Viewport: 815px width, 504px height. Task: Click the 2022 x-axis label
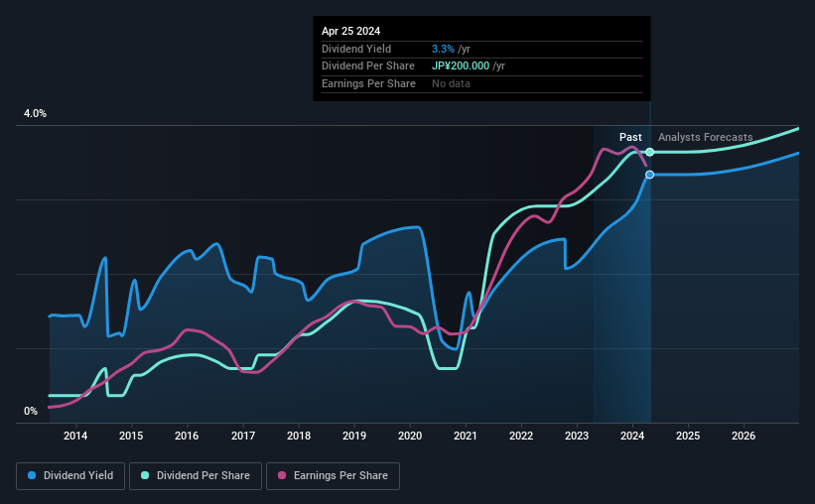[521, 436]
